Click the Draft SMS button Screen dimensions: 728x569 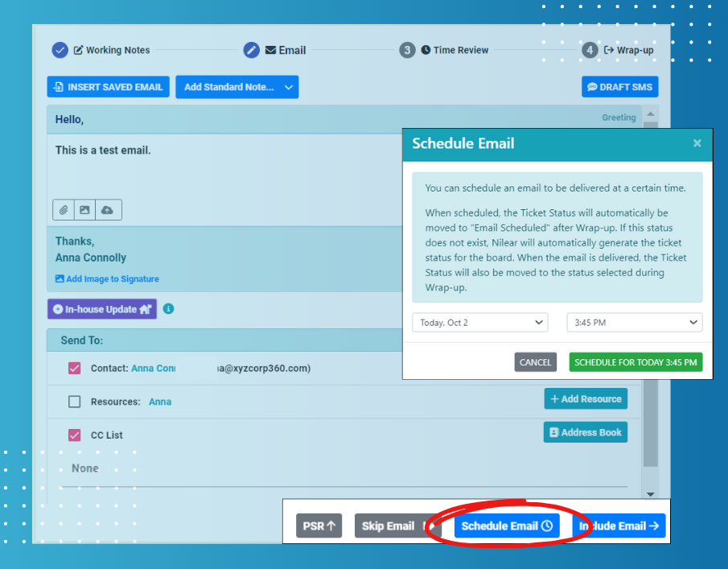619,87
